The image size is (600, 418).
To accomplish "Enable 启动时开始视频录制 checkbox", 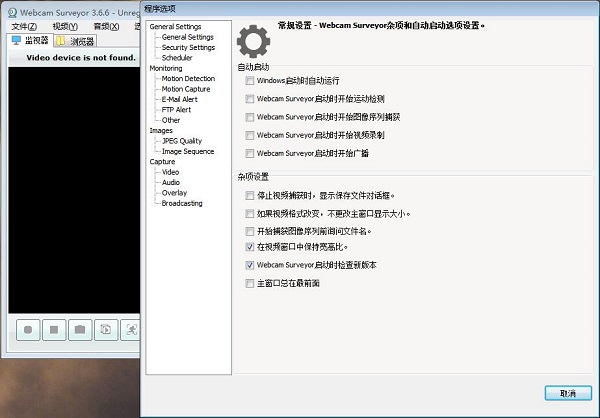I will tap(249, 135).
